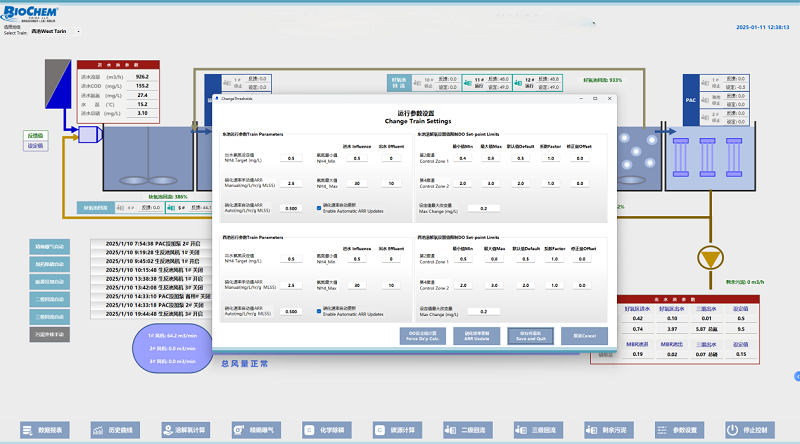Edit East train Manual ARR field 2.5

(x=291, y=183)
